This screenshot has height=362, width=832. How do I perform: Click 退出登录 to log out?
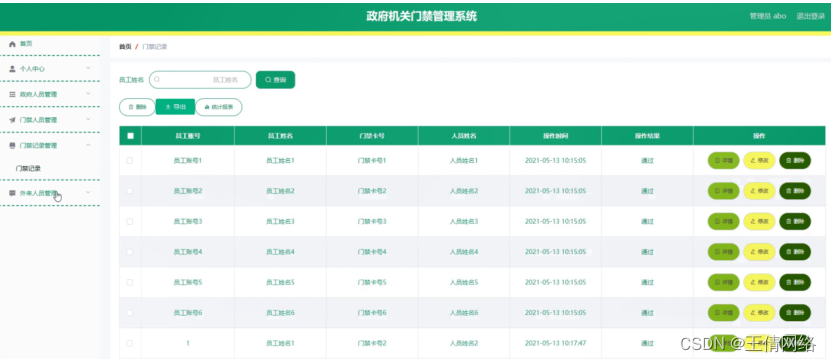point(811,16)
